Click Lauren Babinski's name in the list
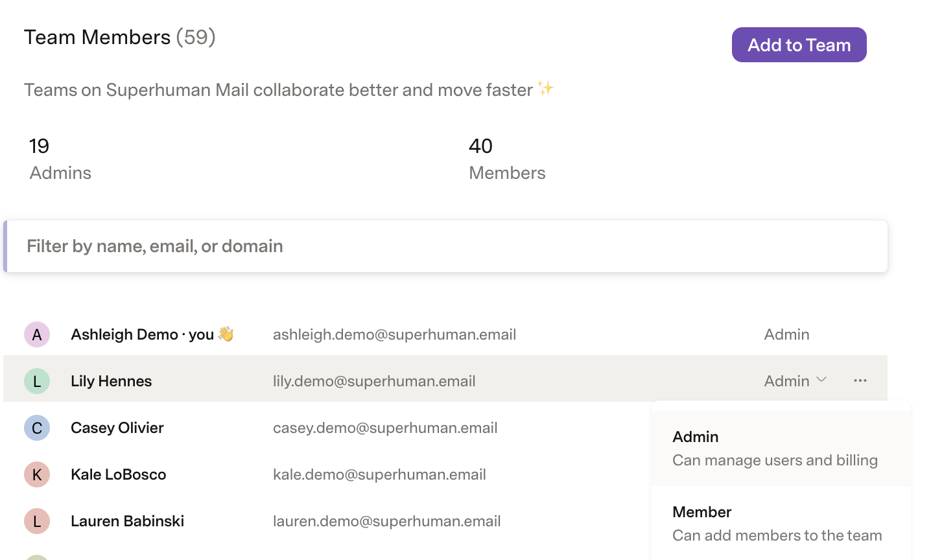The image size is (931, 560). coord(127,521)
